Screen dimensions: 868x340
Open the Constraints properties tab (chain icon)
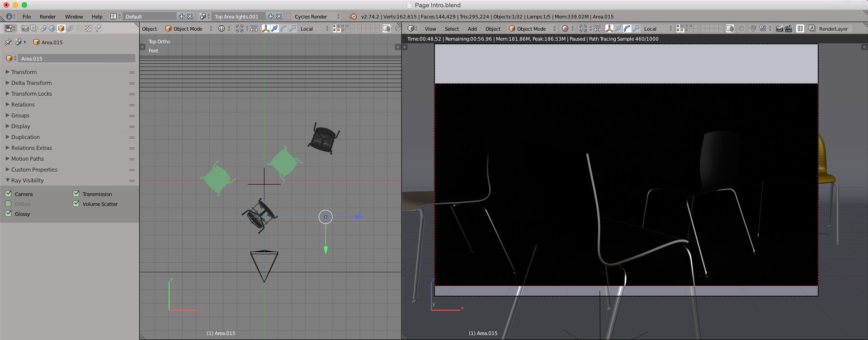coord(70,28)
